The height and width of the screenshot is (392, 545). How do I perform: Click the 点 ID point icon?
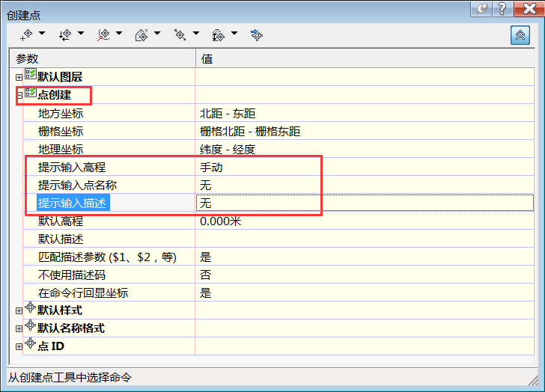[x=31, y=343]
